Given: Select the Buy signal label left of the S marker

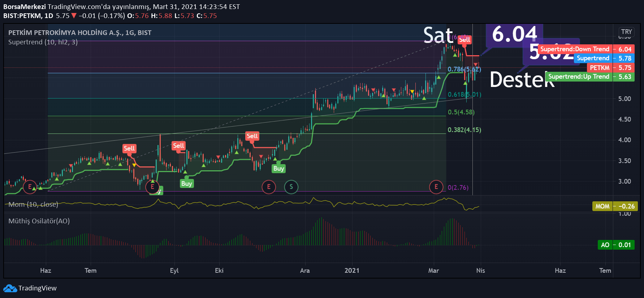Looking at the screenshot, I should coord(278,168).
